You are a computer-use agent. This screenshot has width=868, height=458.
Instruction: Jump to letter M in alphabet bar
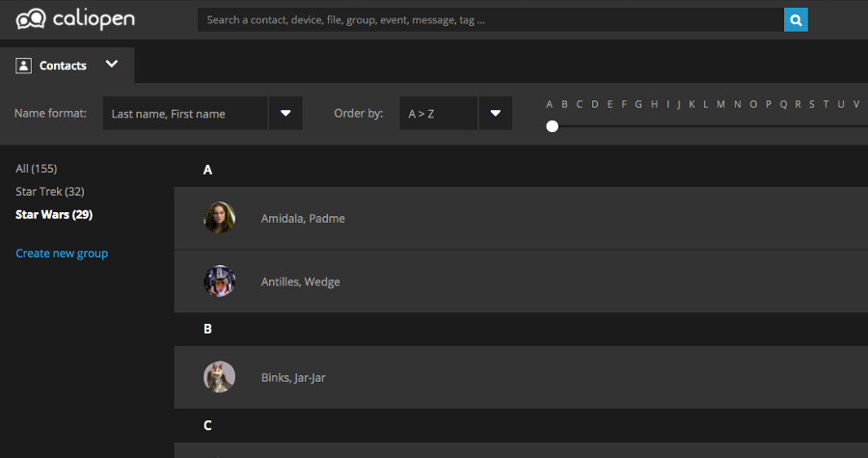720,104
